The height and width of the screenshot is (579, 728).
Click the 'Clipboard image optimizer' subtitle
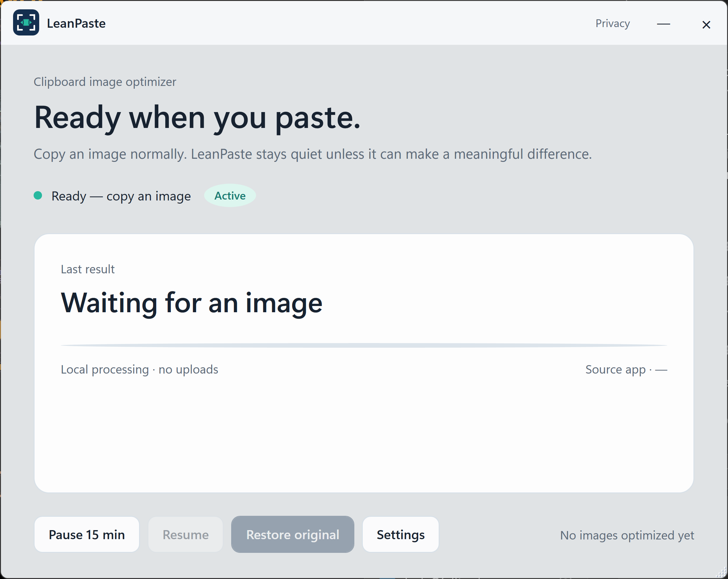(x=105, y=82)
